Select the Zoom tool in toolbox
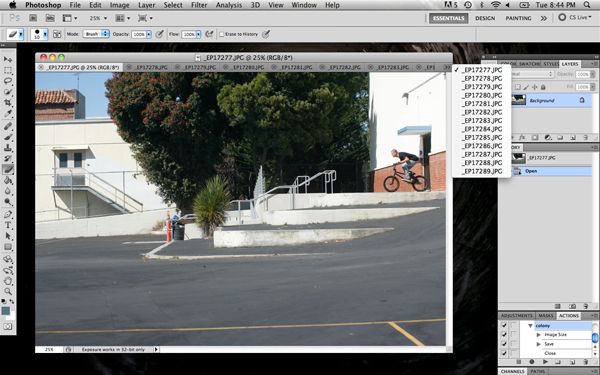The width and height of the screenshot is (600, 375). [x=8, y=291]
